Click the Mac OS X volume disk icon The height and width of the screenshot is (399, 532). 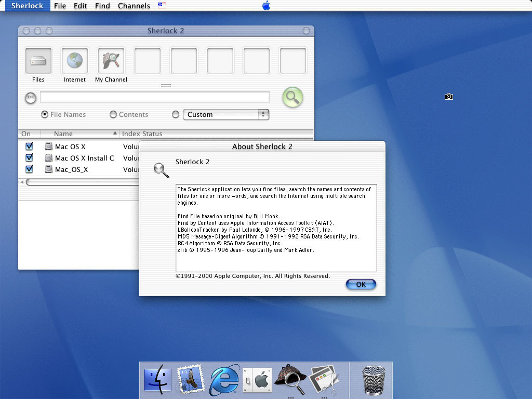49,147
